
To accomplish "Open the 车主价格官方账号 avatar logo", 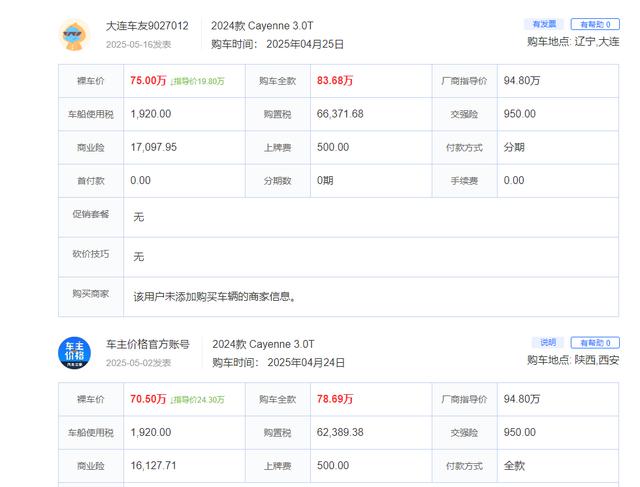I will click(x=74, y=353).
